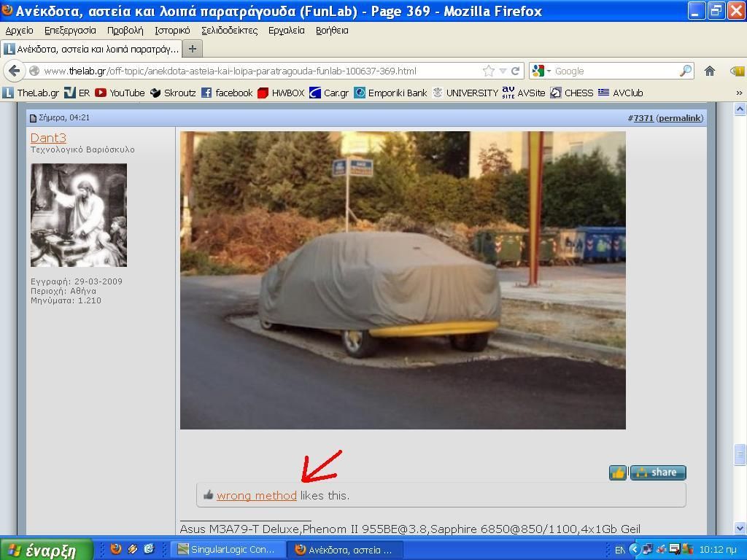Open the wrong method user profile link
This screenshot has height=560, width=747.
256,496
